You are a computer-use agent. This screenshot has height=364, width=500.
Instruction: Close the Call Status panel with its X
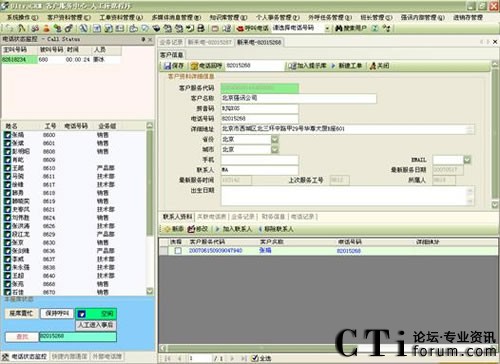point(150,39)
